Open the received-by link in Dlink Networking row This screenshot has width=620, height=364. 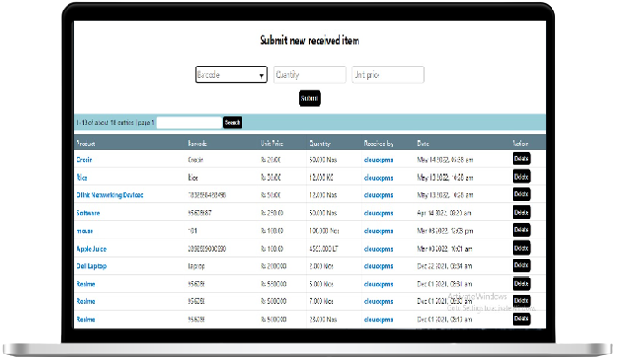[378, 195]
